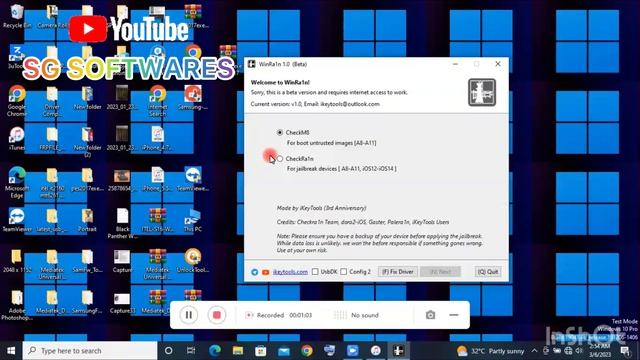Minimize the recorder toolbar
Screen dimensions: 640x360
pyautogui.click(x=454, y=315)
